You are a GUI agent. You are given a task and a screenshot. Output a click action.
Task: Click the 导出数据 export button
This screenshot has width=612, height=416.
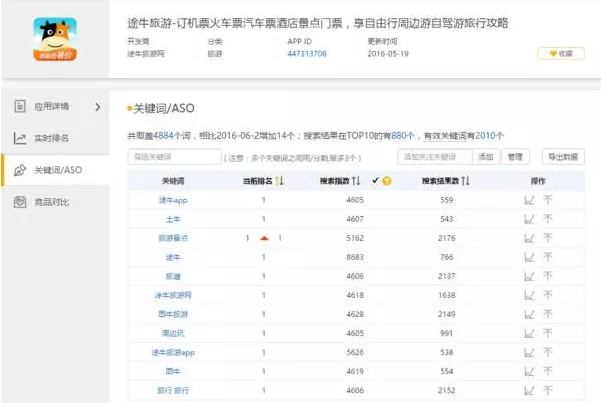(563, 157)
